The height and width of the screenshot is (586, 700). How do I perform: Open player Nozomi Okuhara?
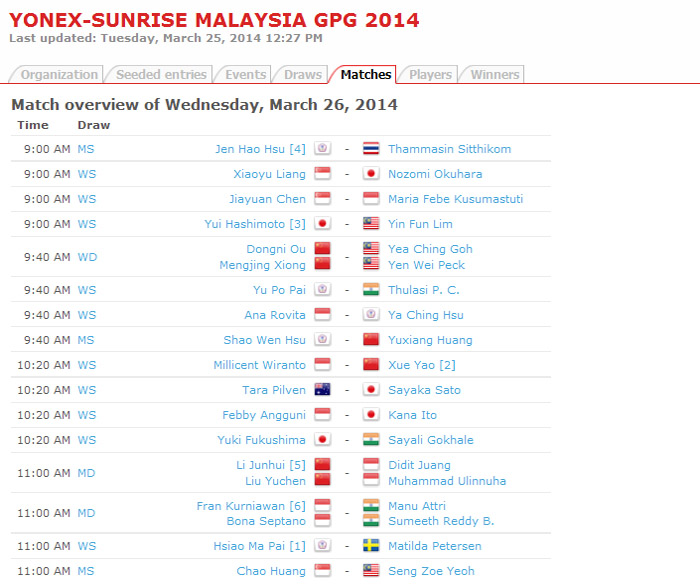(435, 174)
